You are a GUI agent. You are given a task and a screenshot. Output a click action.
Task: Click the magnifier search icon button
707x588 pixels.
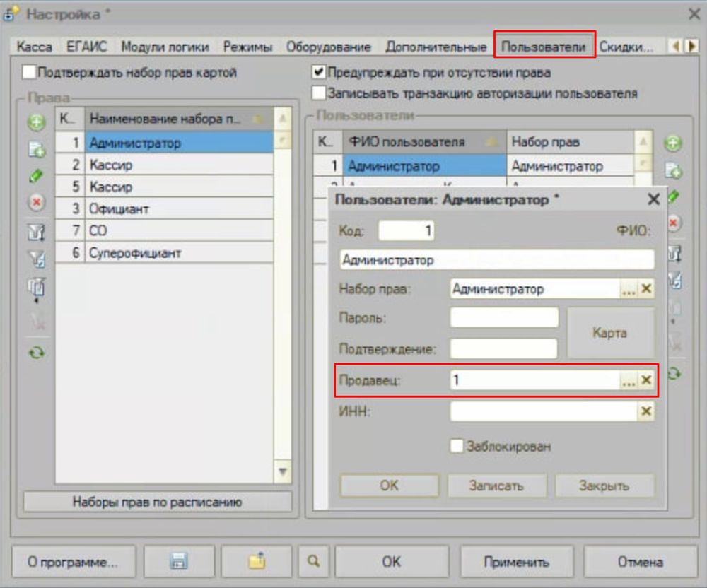313,563
